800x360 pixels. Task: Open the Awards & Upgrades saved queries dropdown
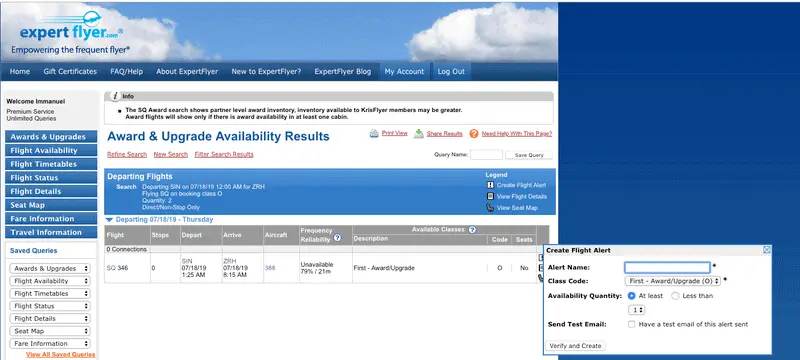[49, 268]
